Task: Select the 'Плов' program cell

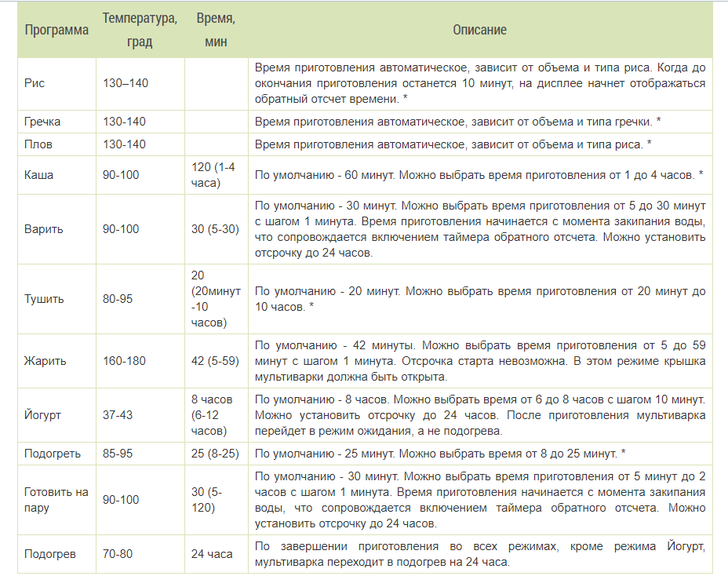Action: [56, 144]
